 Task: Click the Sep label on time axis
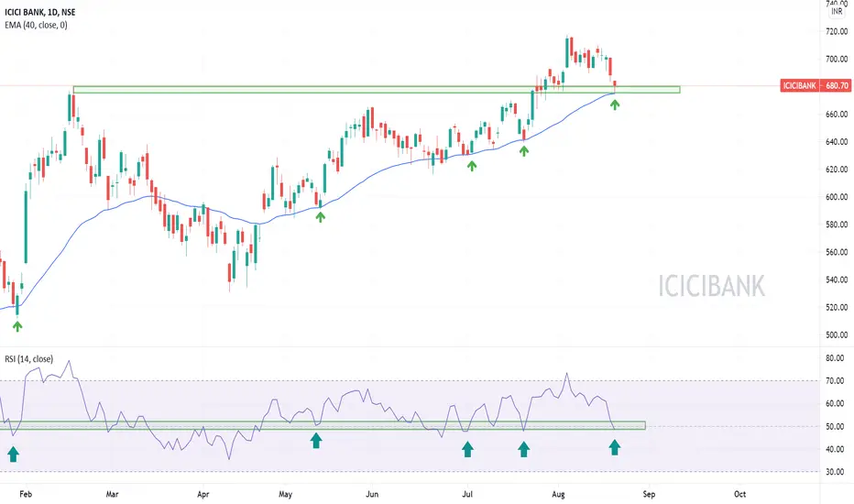pyautogui.click(x=649, y=494)
